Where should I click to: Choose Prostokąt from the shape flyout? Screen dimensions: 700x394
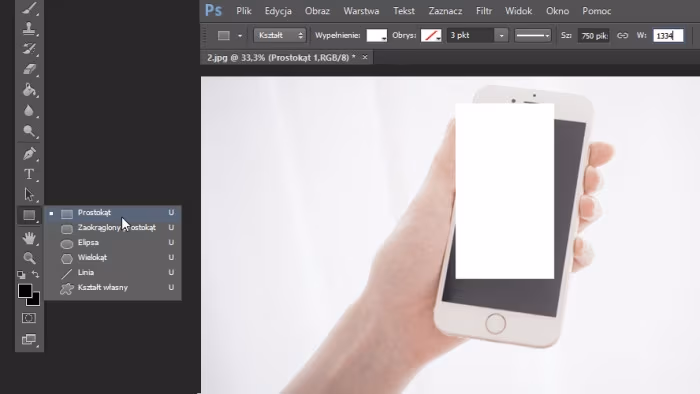tap(112, 213)
